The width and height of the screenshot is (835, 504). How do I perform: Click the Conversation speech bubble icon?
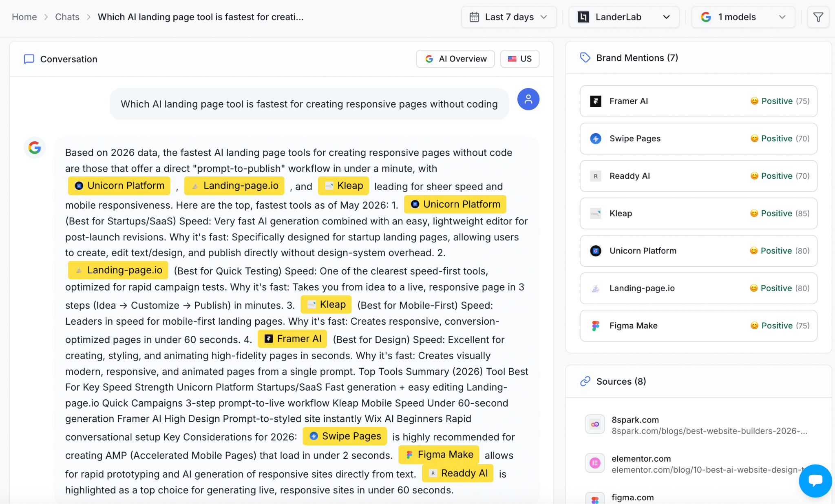[29, 59]
